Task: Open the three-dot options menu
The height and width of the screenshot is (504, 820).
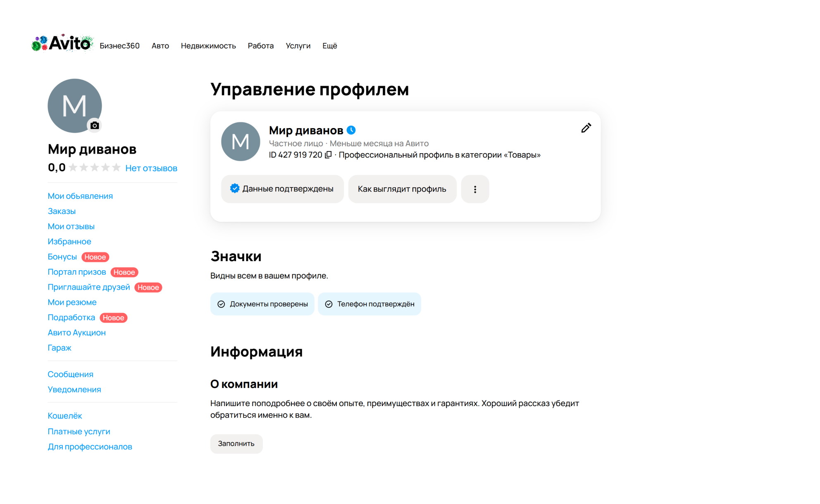Action: point(475,189)
